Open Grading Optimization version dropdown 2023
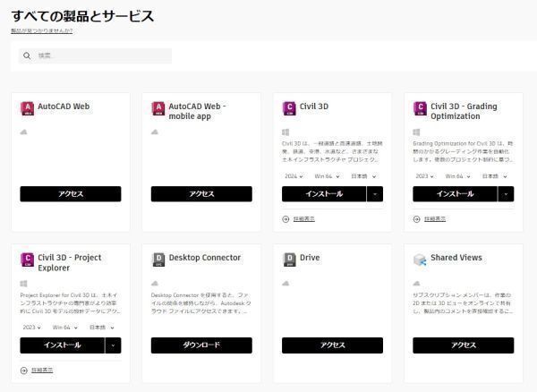This screenshot has width=537, height=392. pyautogui.click(x=424, y=176)
